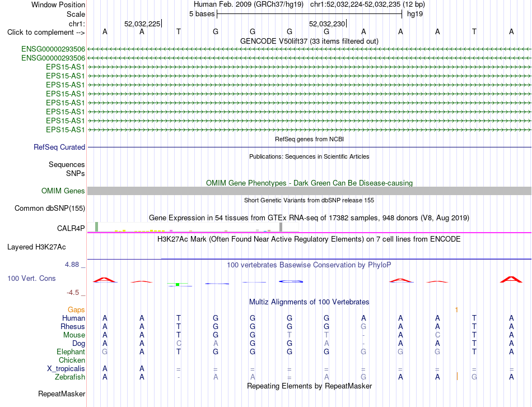
Task: Click the faded G in Rhesus row
Action: (x=363, y=326)
